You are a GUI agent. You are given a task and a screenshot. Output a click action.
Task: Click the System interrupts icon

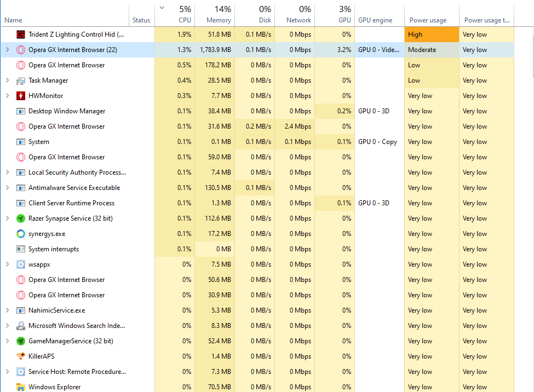[21, 249]
